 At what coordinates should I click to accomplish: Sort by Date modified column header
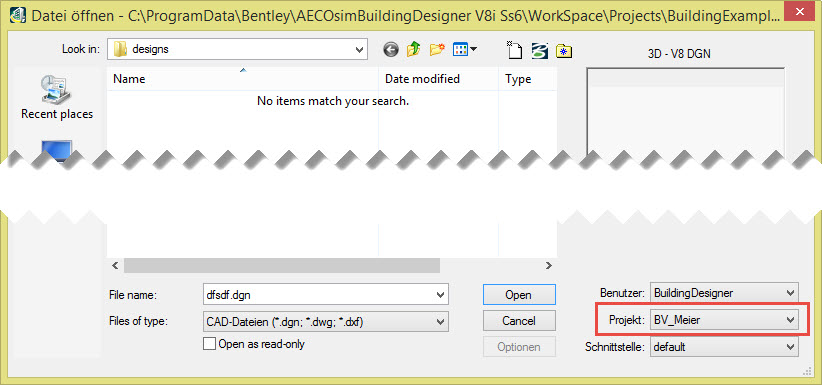pos(439,79)
